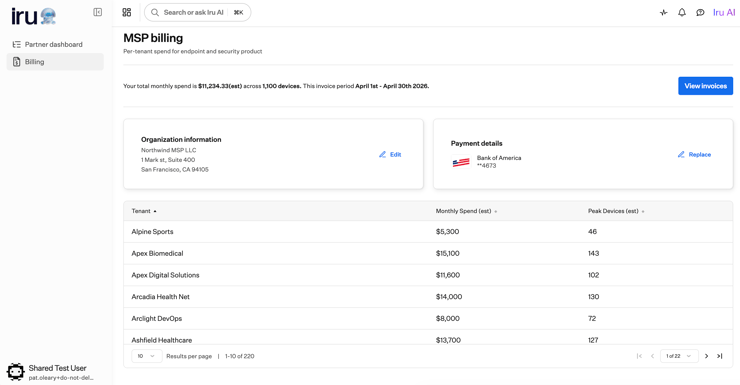The image size is (740, 385).
Task: Select Ashfield Healthcare tenant
Action: (x=161, y=340)
